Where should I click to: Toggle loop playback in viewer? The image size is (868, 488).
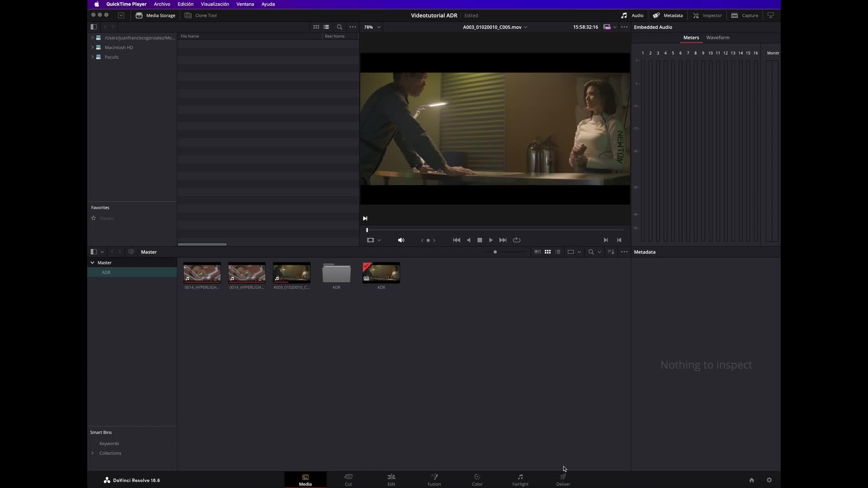[517, 240]
